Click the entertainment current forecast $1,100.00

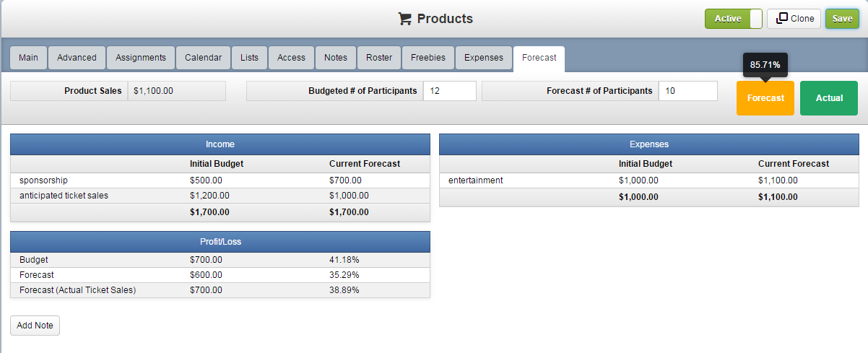[778, 180]
